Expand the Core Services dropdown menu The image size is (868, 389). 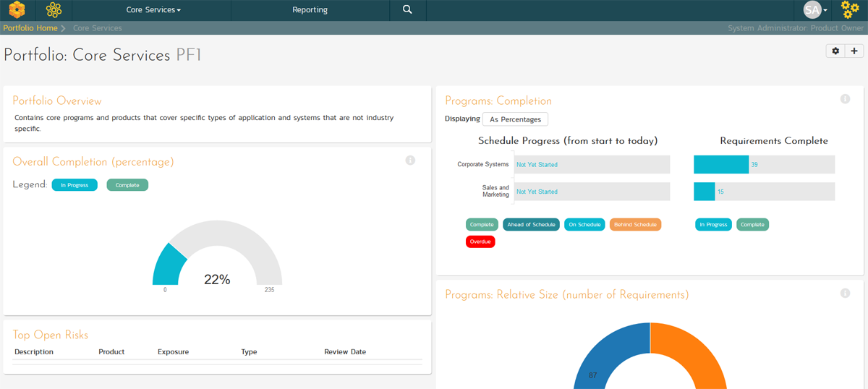(153, 10)
